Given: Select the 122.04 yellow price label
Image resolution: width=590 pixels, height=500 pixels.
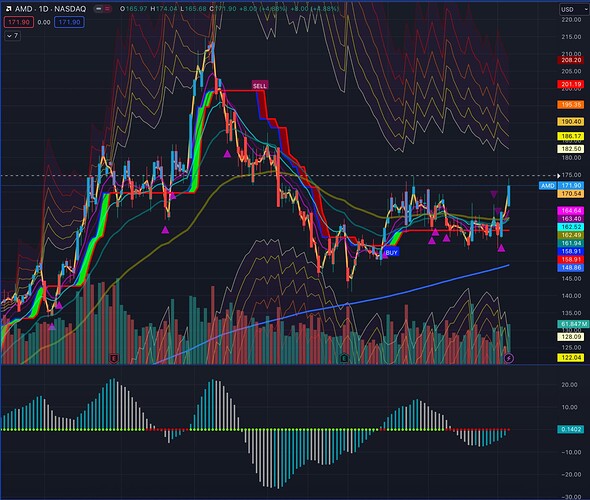Looking at the screenshot, I should tap(571, 357).
